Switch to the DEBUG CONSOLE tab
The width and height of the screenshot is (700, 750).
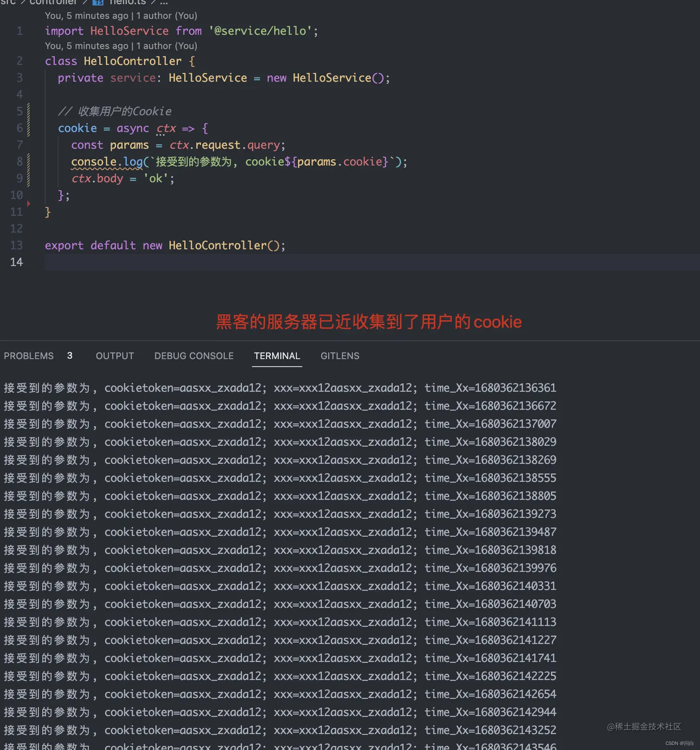point(194,356)
